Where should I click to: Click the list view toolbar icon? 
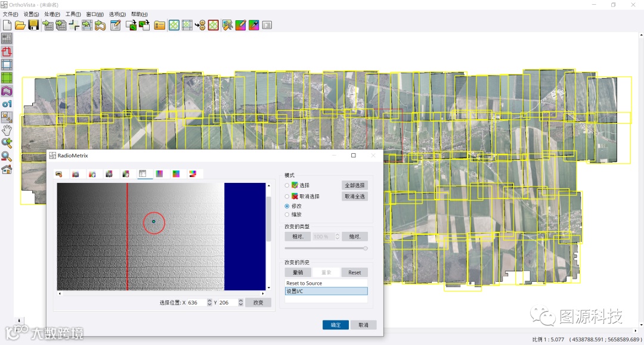267,26
